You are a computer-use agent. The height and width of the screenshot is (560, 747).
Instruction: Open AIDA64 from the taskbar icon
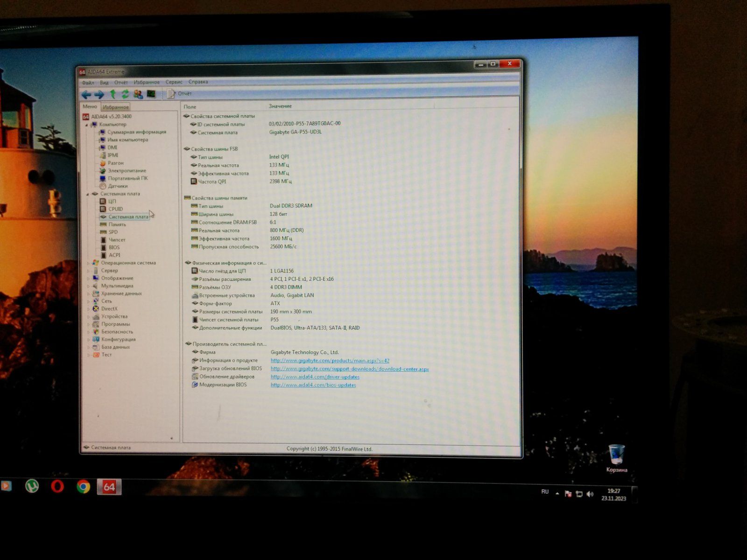109,487
